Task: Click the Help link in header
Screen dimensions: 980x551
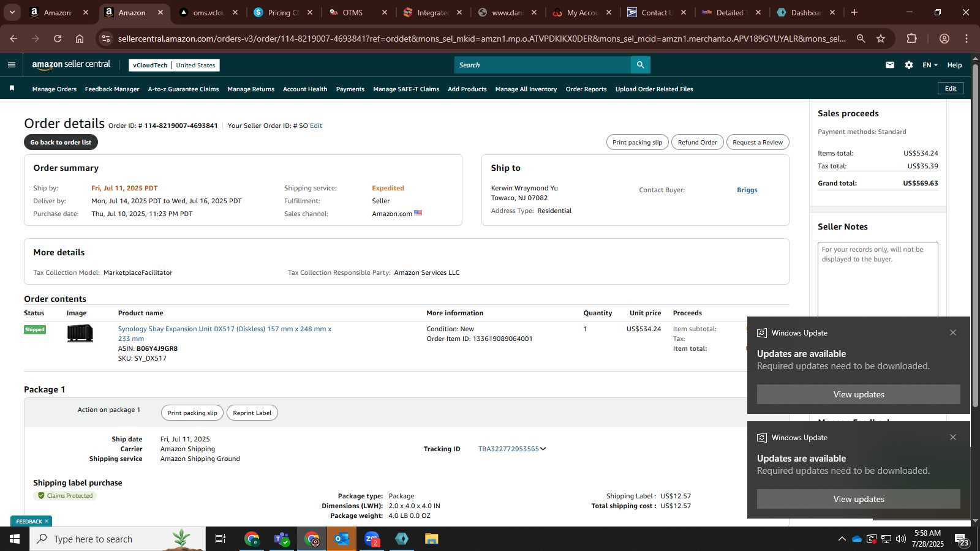Action: 954,65
